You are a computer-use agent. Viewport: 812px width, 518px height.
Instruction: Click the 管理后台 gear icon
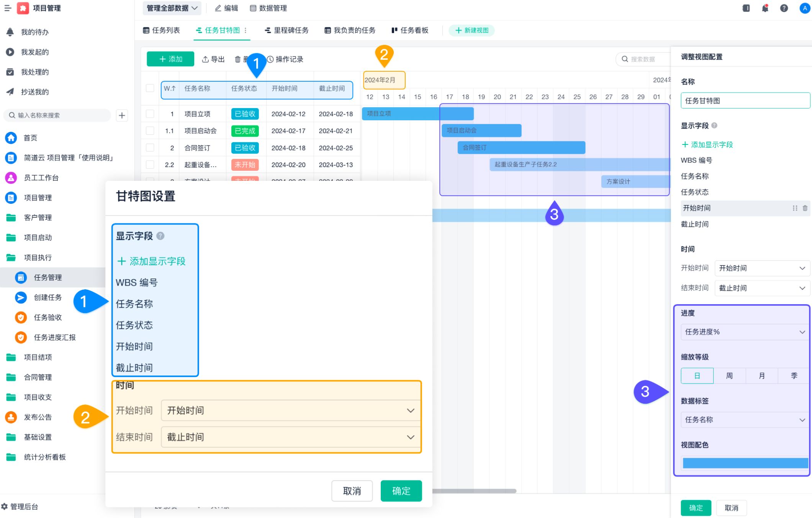pos(5,507)
